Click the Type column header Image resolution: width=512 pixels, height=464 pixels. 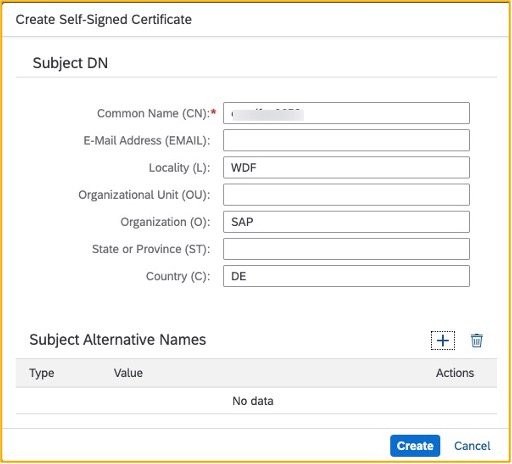click(42, 373)
